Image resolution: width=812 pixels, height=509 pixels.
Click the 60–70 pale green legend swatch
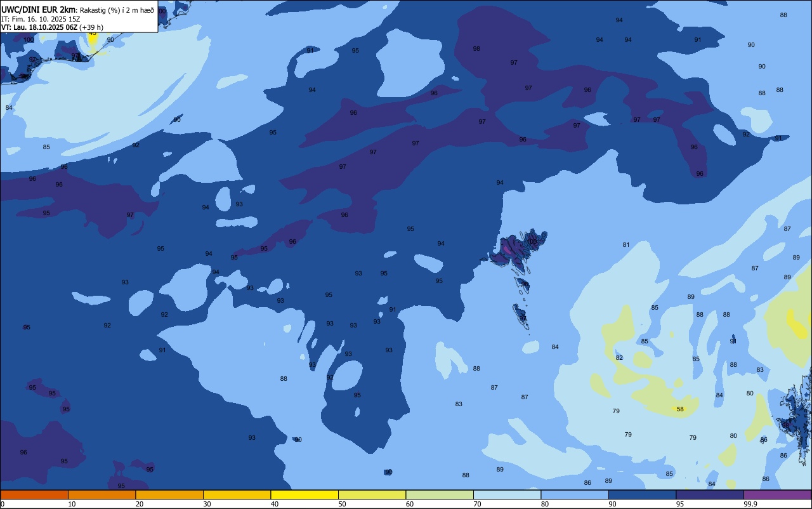[440, 494]
